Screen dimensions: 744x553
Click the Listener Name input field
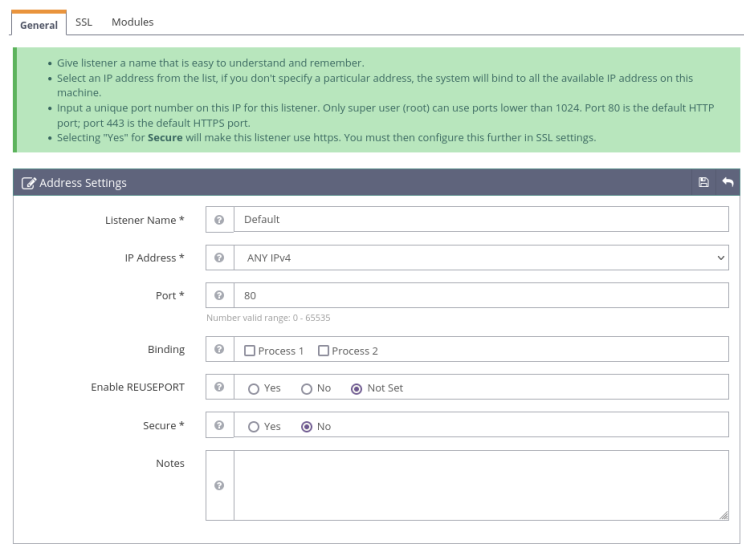(x=480, y=219)
